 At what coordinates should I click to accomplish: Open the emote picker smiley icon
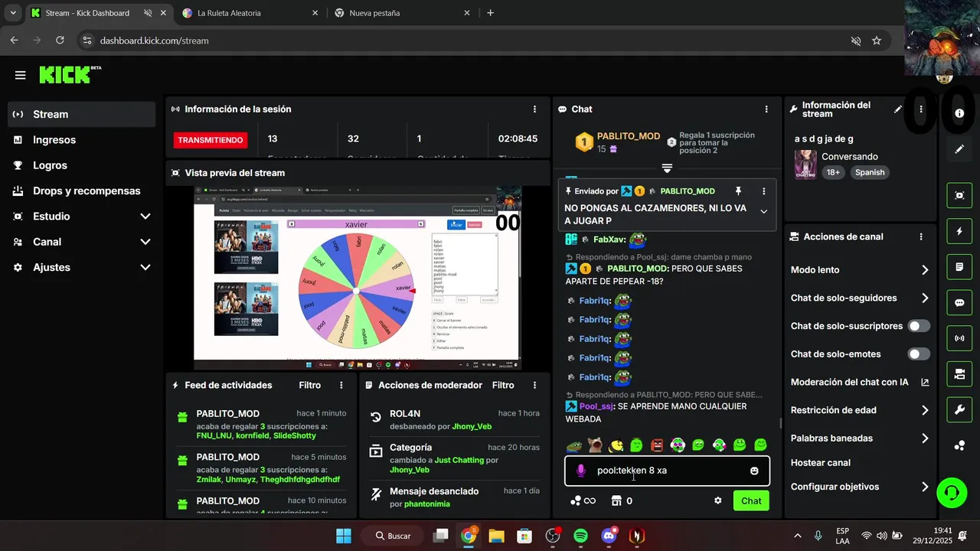tap(754, 471)
